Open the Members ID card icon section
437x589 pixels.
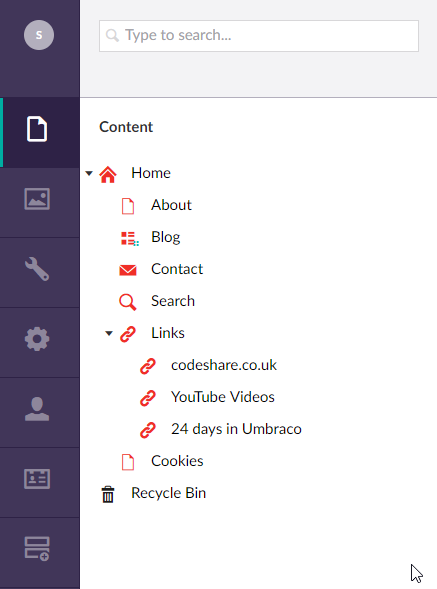click(37, 479)
